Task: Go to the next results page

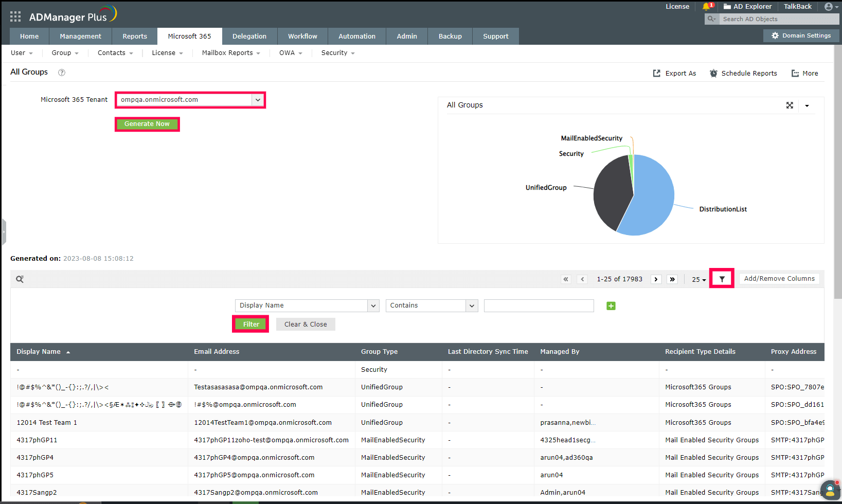Action: [x=656, y=279]
